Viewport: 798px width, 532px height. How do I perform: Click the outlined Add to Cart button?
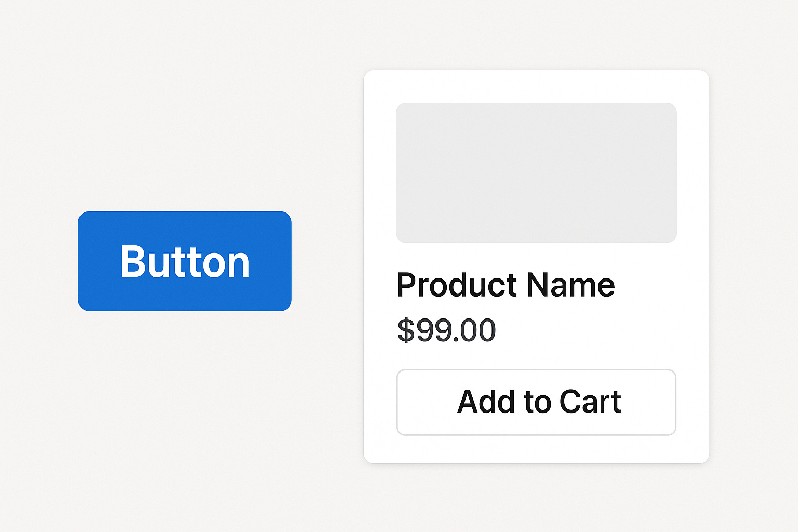536,402
